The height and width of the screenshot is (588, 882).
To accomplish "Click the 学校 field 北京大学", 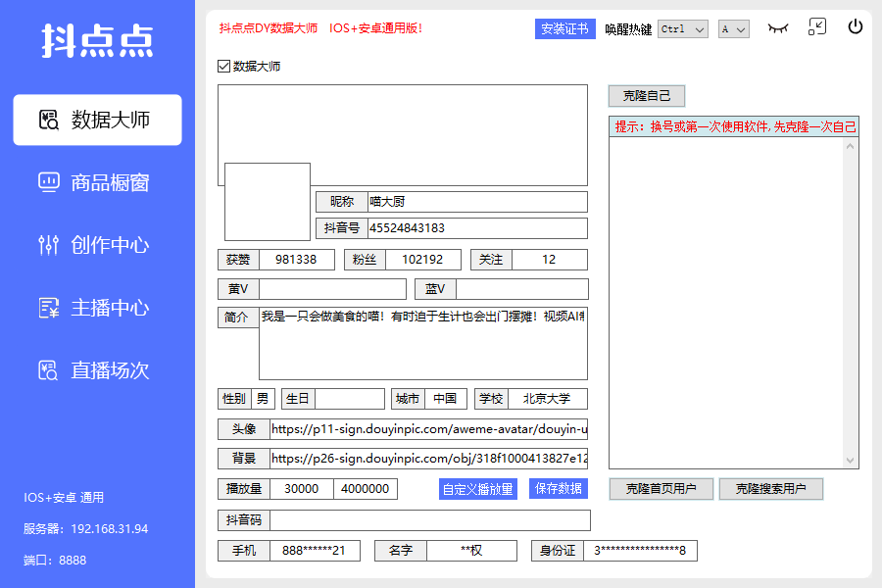I will 548,399.
